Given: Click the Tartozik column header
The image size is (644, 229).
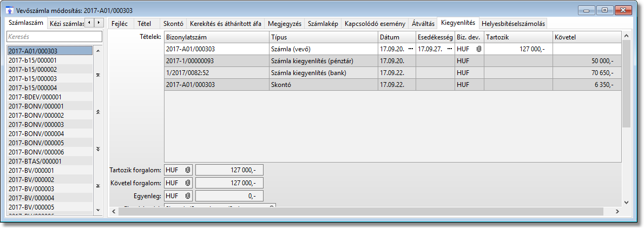Looking at the screenshot, I should [x=518, y=37].
